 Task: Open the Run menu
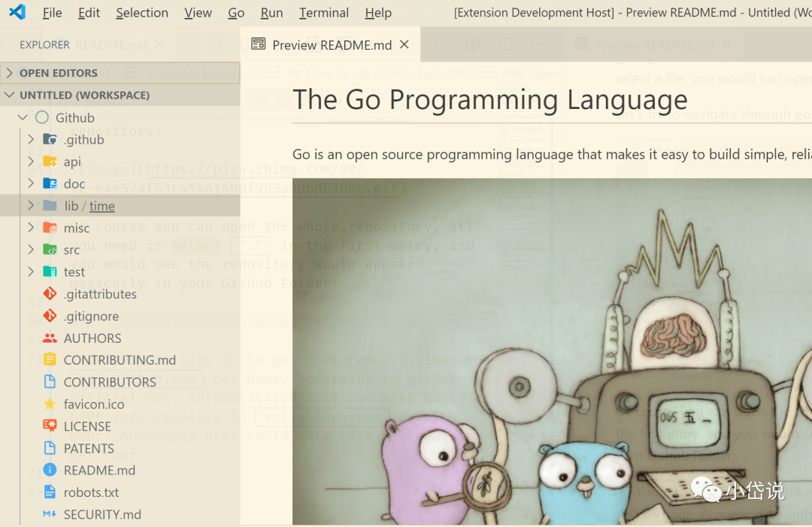[x=272, y=13]
